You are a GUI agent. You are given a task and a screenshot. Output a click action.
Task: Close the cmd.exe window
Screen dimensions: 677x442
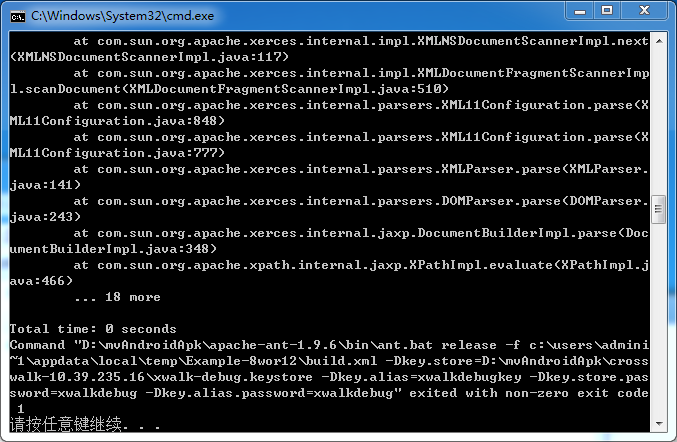click(645, 11)
